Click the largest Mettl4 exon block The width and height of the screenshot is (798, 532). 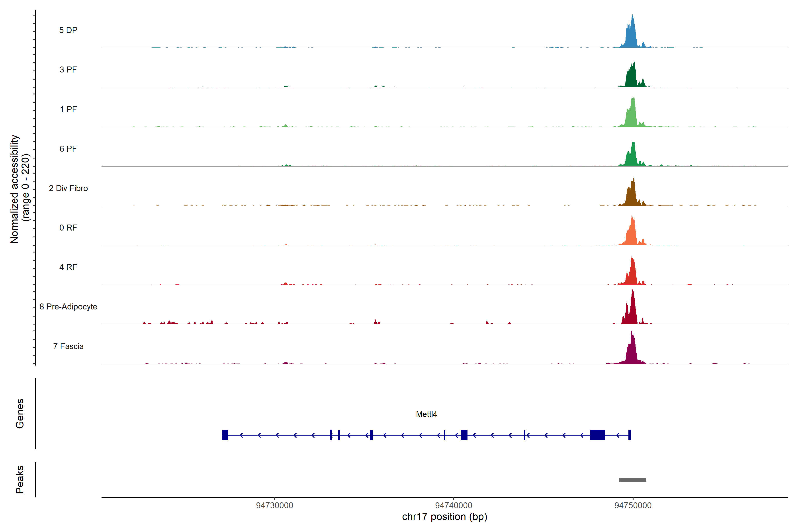pos(597,435)
